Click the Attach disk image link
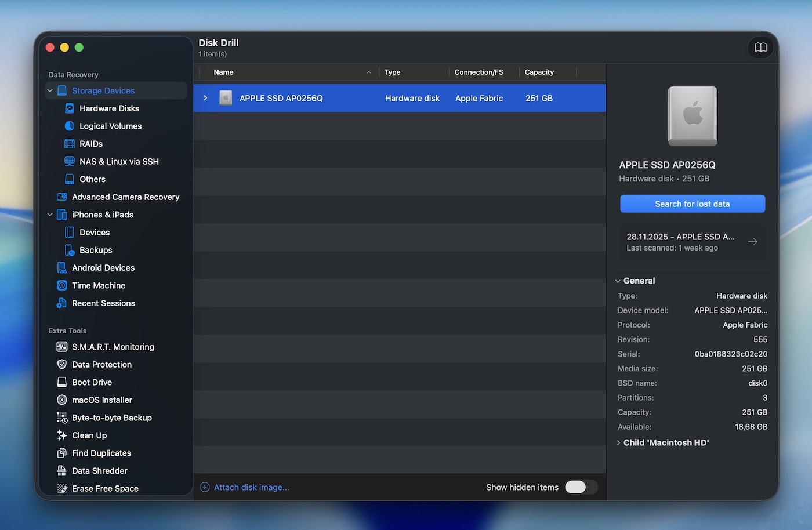 click(x=252, y=487)
